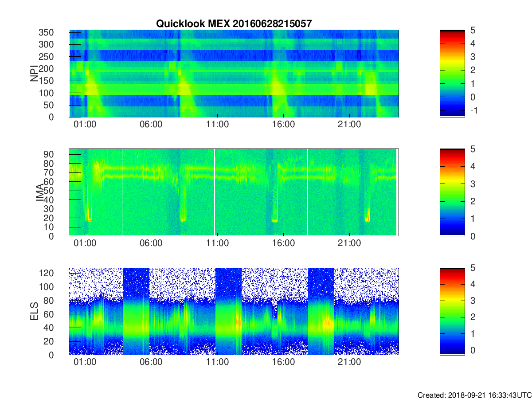Click '21:00' on the ELS time axis
The width and height of the screenshot is (532, 399).
349,362
